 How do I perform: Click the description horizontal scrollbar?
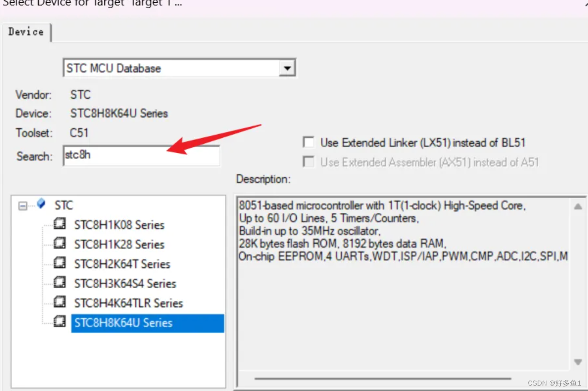382,378
